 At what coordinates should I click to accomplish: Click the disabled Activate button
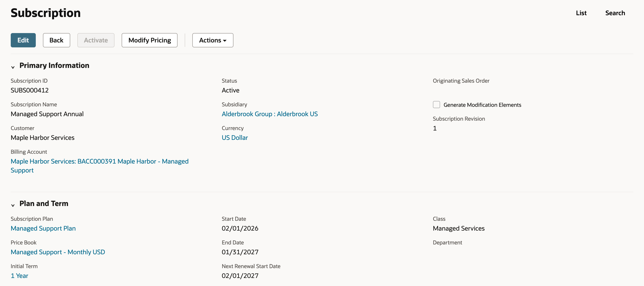[96, 40]
